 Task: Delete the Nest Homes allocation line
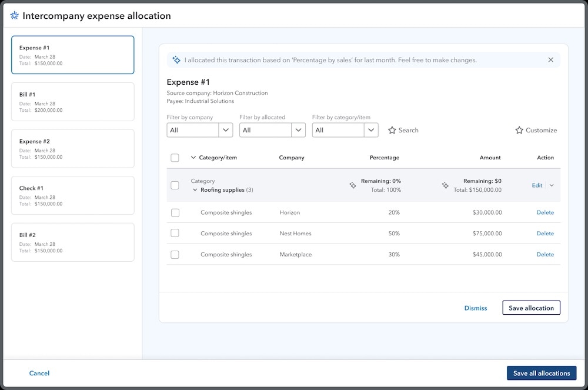(x=545, y=234)
